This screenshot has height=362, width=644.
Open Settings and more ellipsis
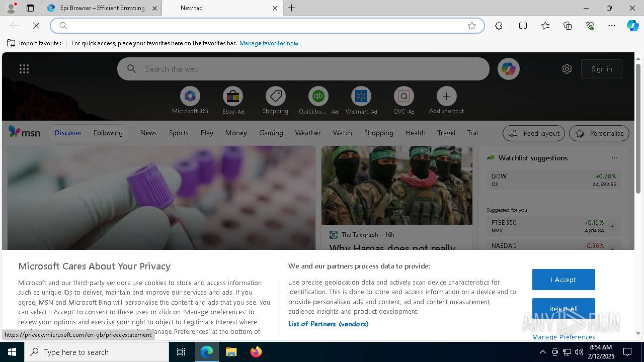click(x=612, y=26)
